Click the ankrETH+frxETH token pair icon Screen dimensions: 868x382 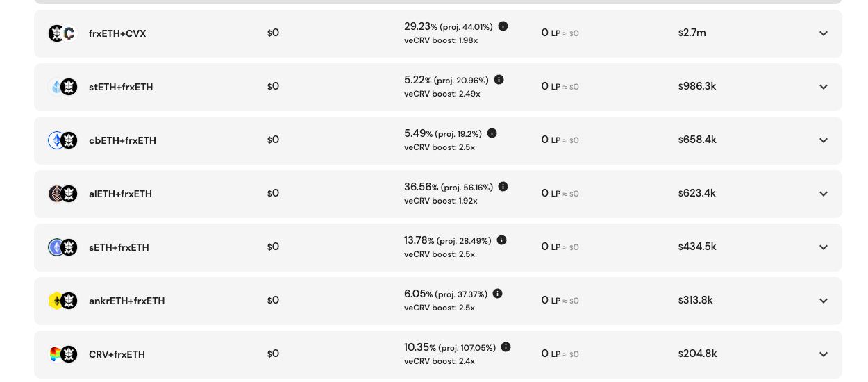(x=62, y=301)
